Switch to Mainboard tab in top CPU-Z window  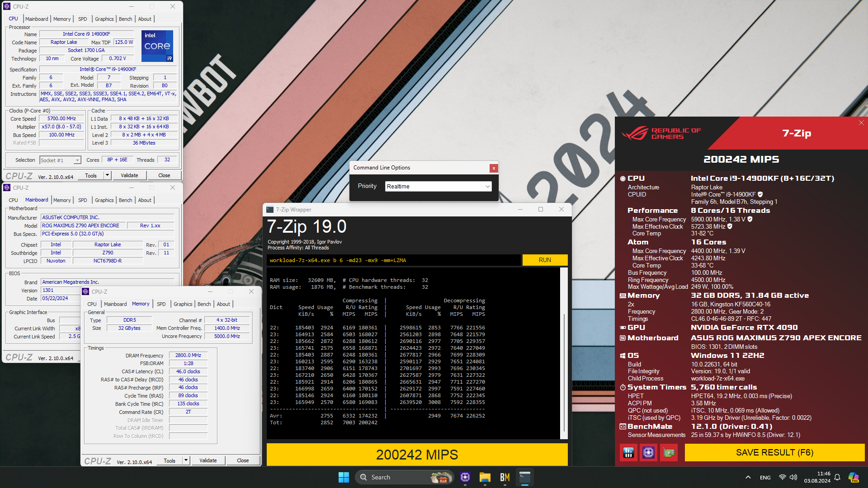[37, 19]
